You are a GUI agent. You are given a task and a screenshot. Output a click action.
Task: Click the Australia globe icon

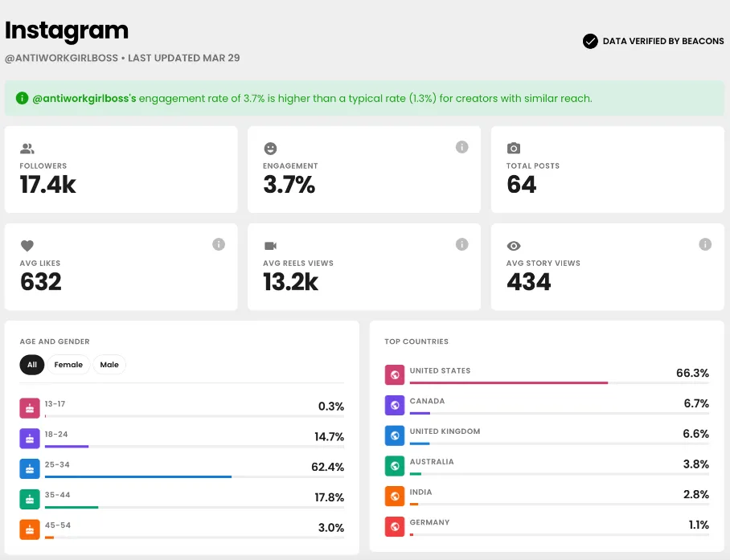(395, 466)
